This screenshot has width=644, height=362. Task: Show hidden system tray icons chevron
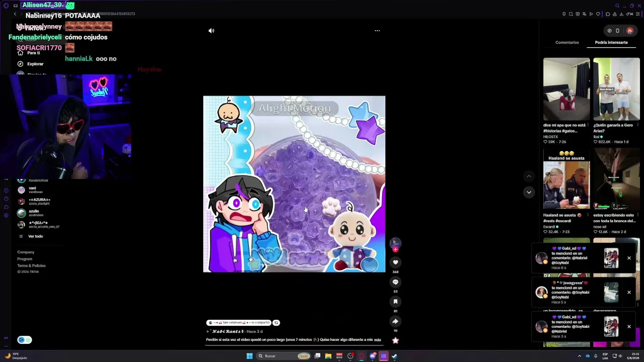click(x=579, y=356)
